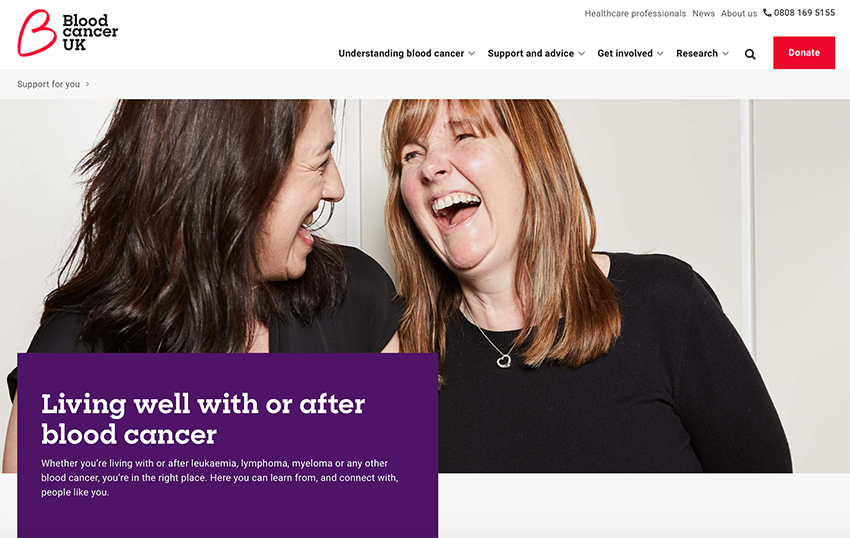Image resolution: width=850 pixels, height=538 pixels.
Task: Open the Get involved menu
Action: click(625, 53)
